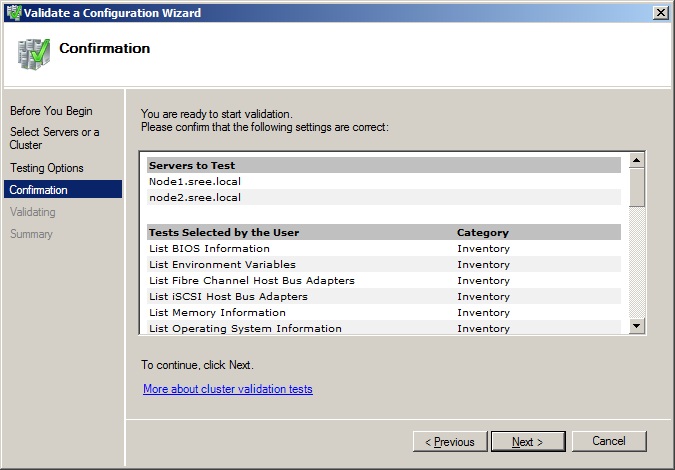The height and width of the screenshot is (470, 675).
Task: Click the vertical scrollbar thumb in the list
Action: click(637, 187)
